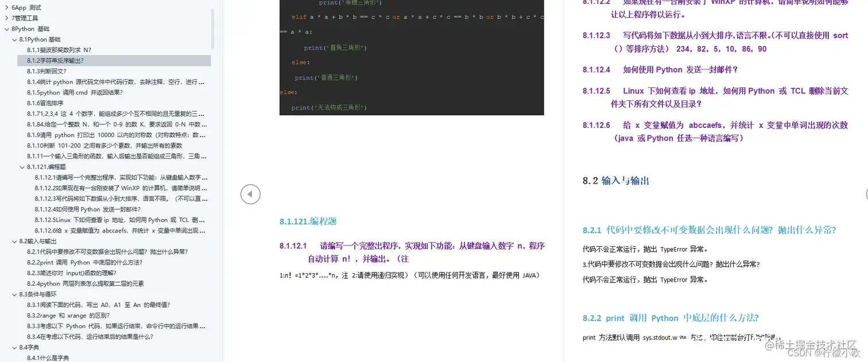Open 8.1.12.5Linux 下如何查看 ip 地址 outline item
Image resolution: width=868 pixels, height=362 pixels.
[119, 220]
